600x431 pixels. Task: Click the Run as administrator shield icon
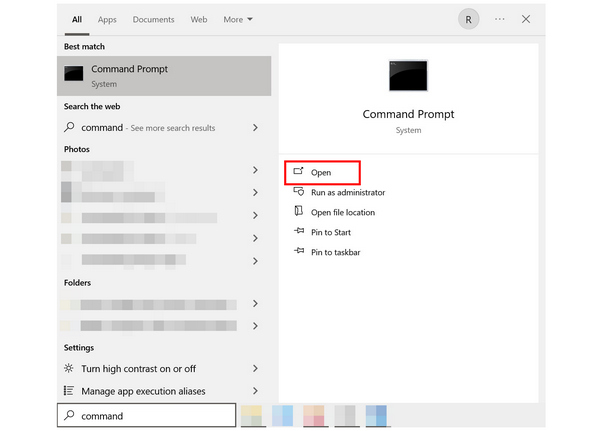click(x=298, y=191)
